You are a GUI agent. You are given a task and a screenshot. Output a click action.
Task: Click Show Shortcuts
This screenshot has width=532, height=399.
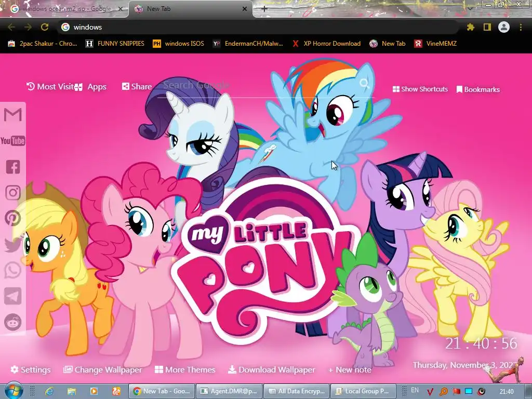[420, 89]
